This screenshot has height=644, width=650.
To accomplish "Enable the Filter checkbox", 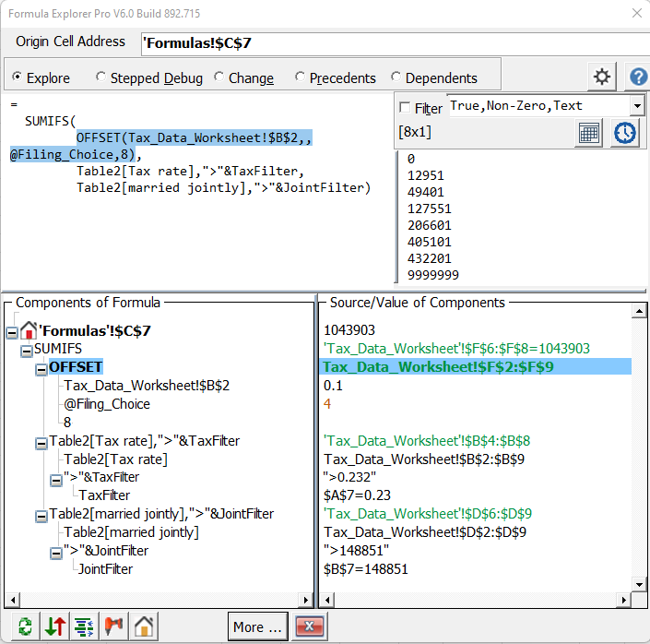I will point(405,107).
